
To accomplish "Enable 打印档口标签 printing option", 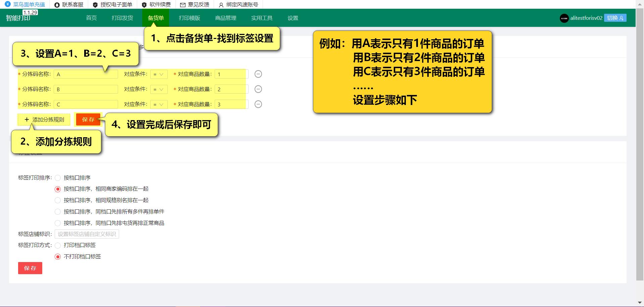I will (x=57, y=245).
